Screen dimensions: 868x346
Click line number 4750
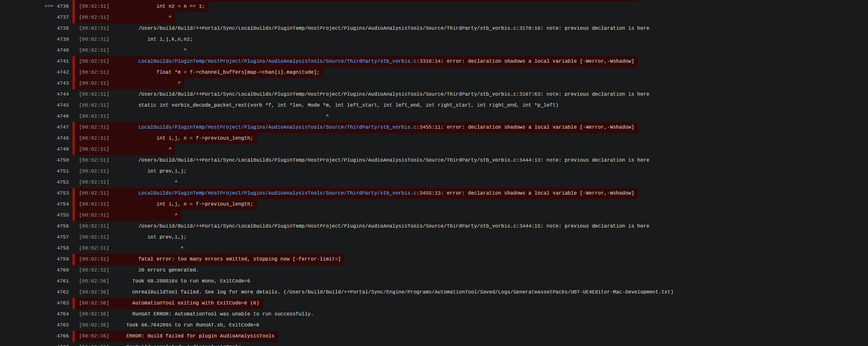63,160
